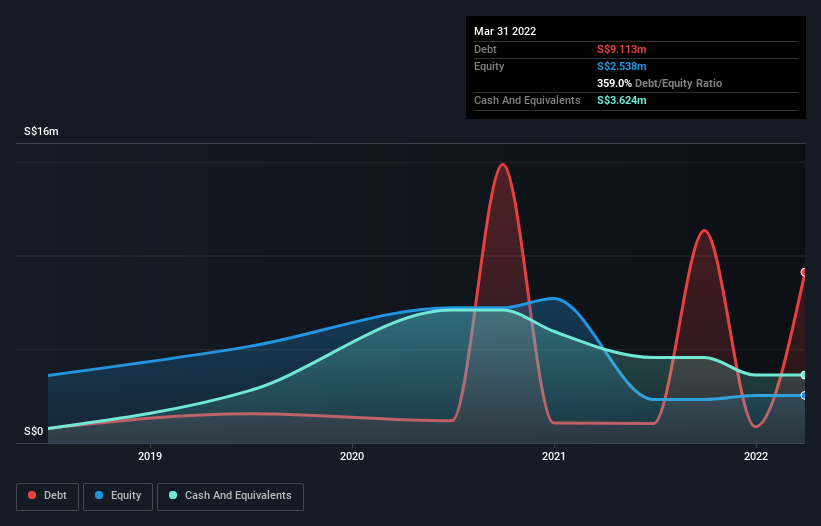Click the S$16m y-axis label
Viewport: 821px width, 526px height.
41,131
